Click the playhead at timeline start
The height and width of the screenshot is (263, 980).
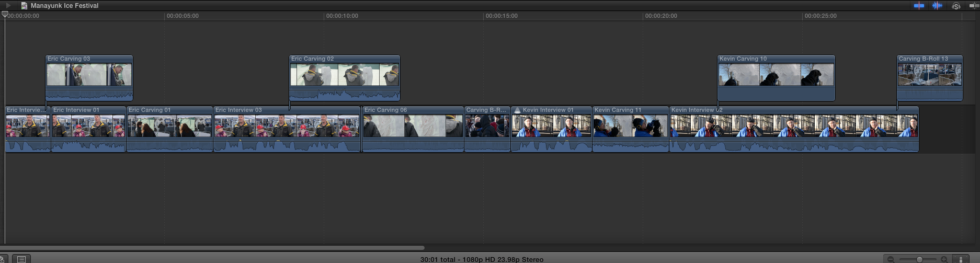click(x=5, y=15)
